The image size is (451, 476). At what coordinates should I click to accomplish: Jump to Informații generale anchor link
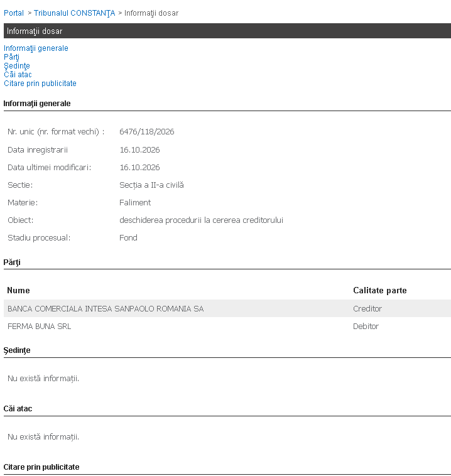(36, 48)
